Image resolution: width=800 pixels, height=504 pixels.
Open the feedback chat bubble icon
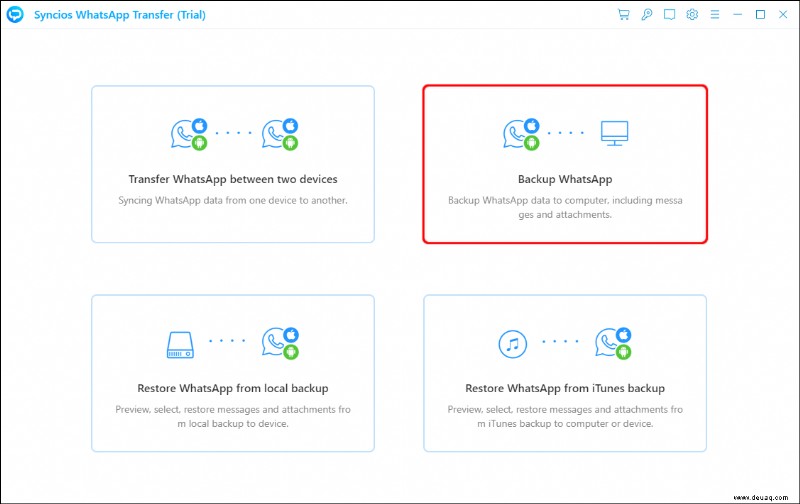pyautogui.click(x=669, y=14)
